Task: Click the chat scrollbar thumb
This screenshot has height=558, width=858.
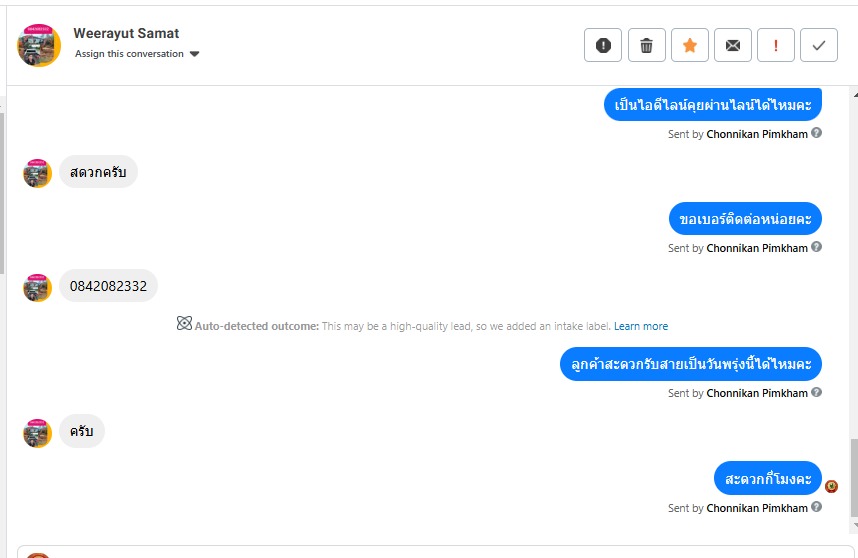Action: (854, 478)
